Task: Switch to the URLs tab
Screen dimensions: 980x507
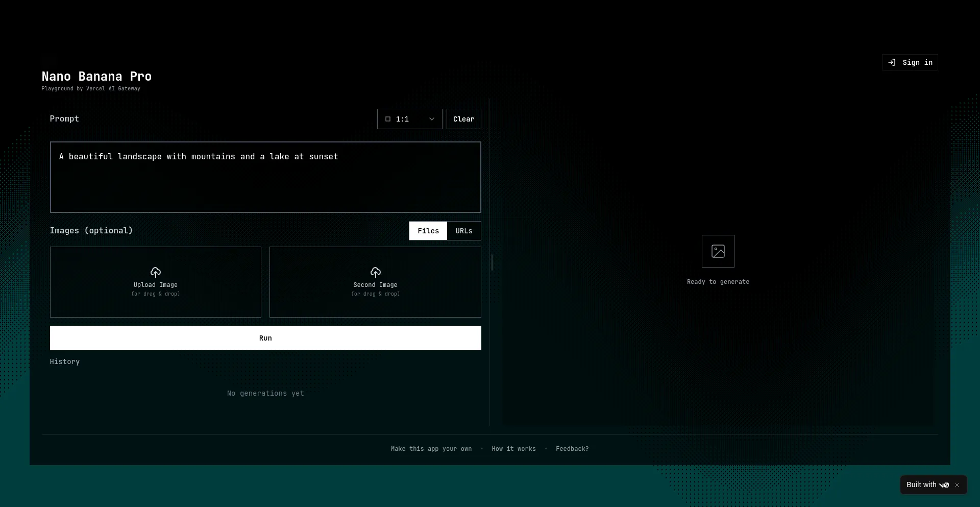Action: (x=464, y=231)
